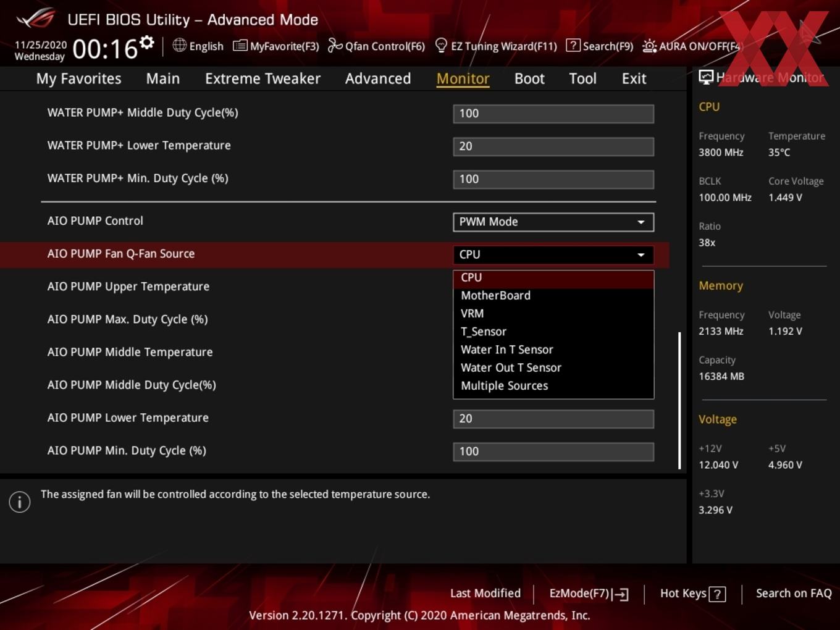Select T_Sensor option
This screenshot has width=840, height=630.
(x=553, y=332)
